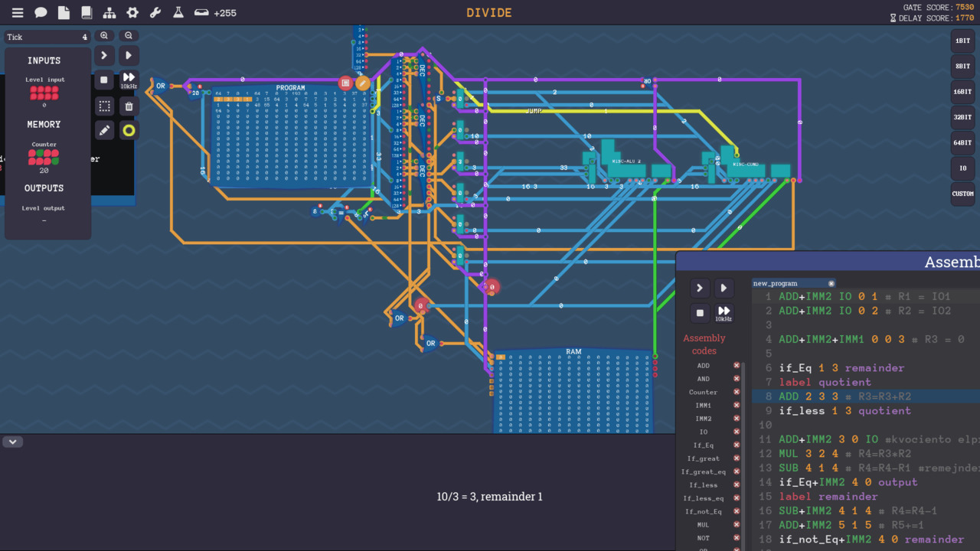
Task: Open the CUSTOM component category
Action: [962, 194]
